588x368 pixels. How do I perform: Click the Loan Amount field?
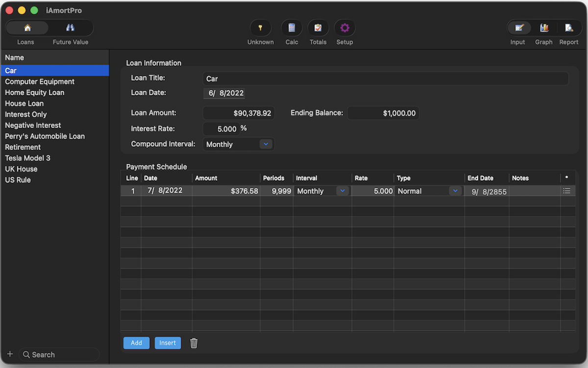click(x=239, y=113)
